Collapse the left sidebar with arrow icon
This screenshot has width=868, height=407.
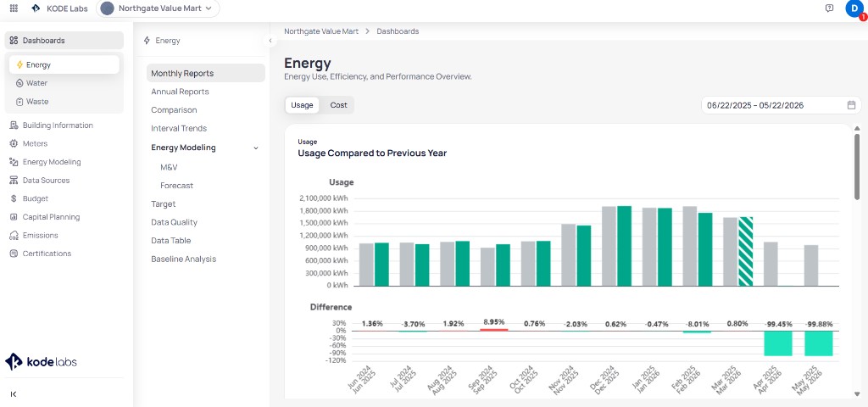click(14, 394)
